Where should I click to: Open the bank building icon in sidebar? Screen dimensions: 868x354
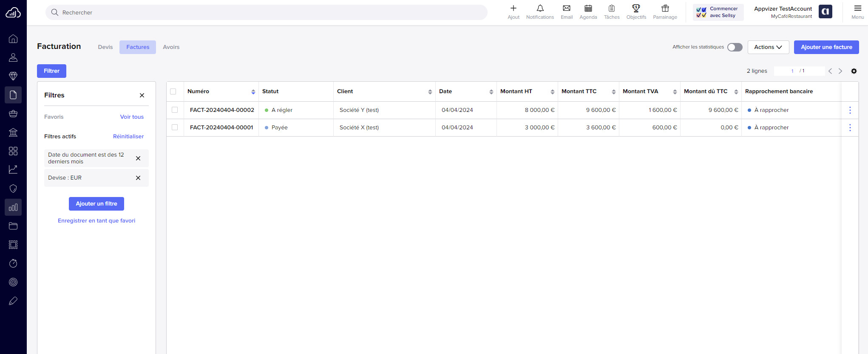pos(13,132)
